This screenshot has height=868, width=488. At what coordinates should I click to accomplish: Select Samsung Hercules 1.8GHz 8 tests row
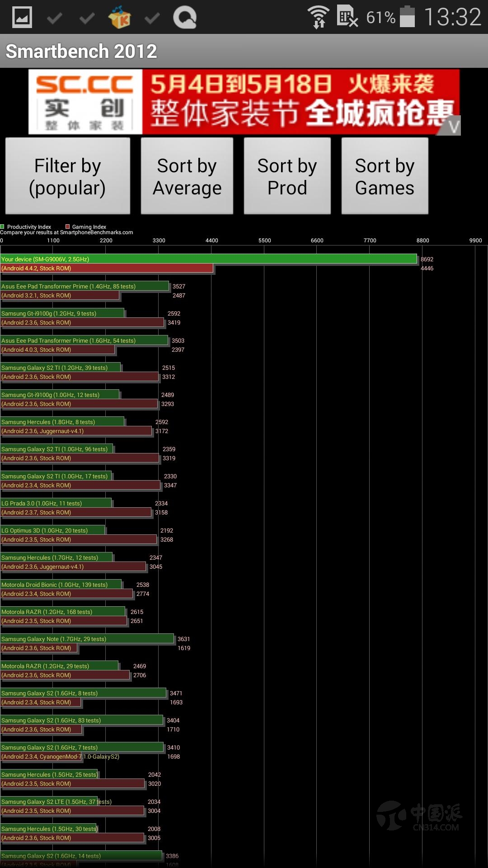click(x=62, y=422)
